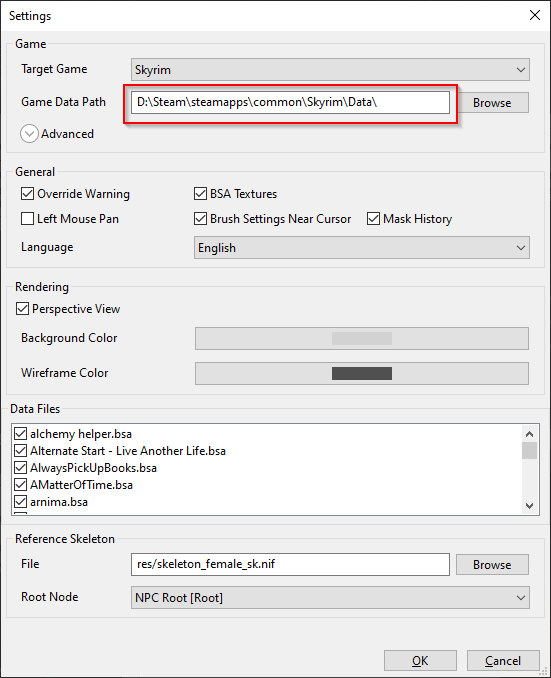Confirm settings with the OK button

click(420, 661)
